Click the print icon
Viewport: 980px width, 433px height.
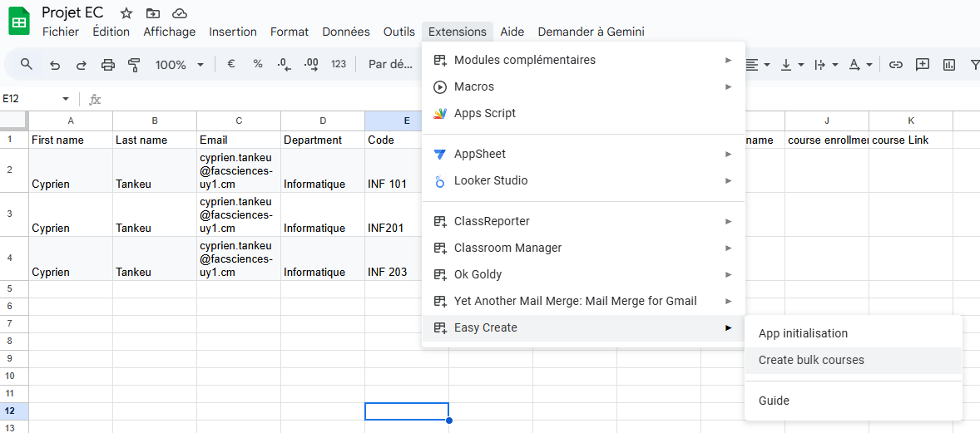108,65
